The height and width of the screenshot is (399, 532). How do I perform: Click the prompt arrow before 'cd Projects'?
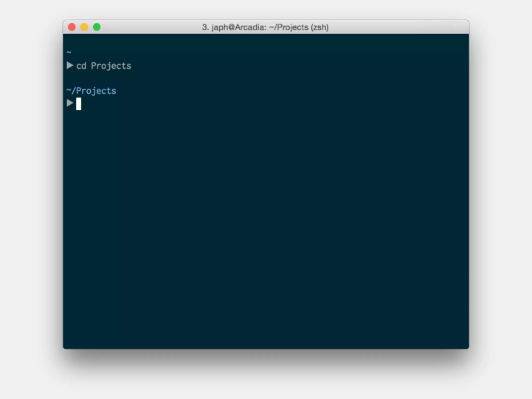click(70, 65)
